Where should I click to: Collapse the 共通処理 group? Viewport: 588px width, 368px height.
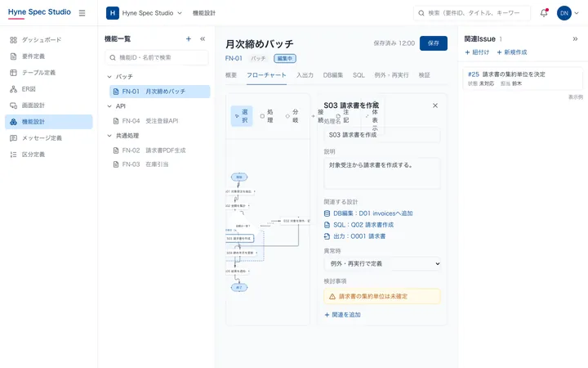(x=109, y=136)
